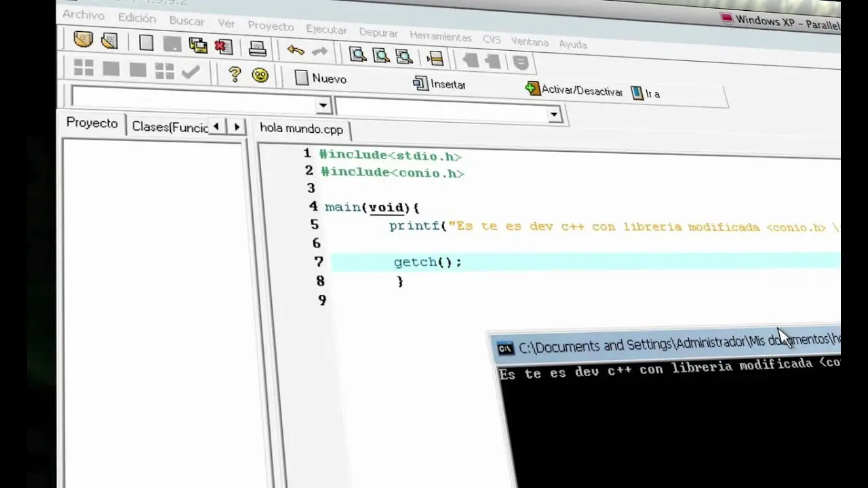The image size is (868, 488).
Task: Click the Nuevo button
Action: (321, 79)
